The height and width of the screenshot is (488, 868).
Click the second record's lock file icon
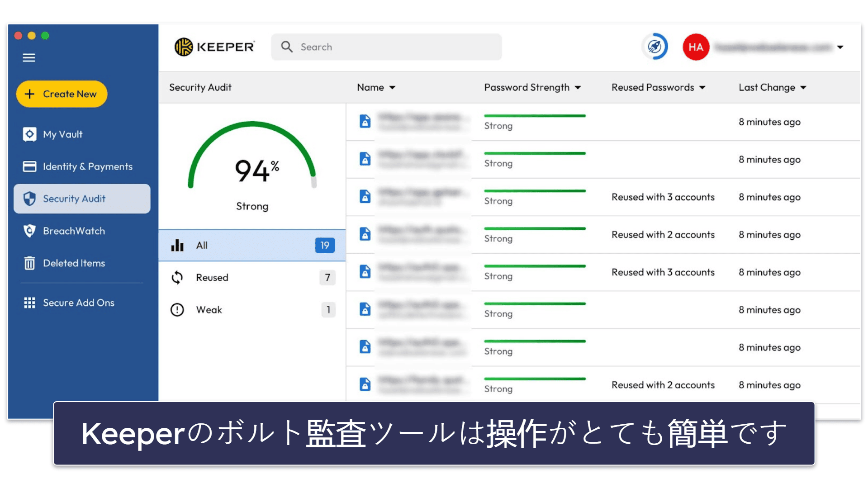click(365, 159)
